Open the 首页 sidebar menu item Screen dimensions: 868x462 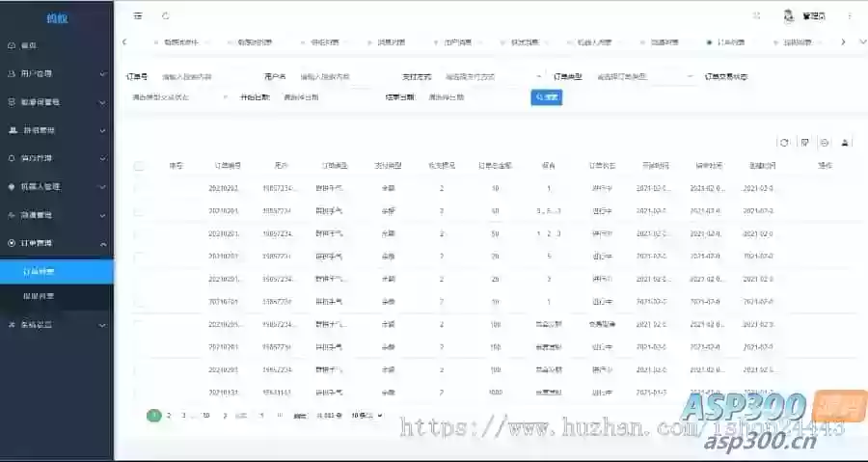pos(57,45)
